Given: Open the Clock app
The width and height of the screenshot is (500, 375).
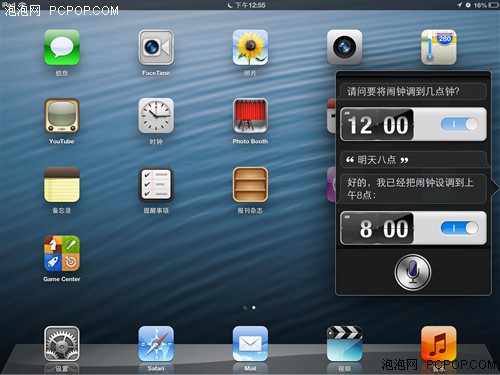Looking at the screenshot, I should (156, 116).
